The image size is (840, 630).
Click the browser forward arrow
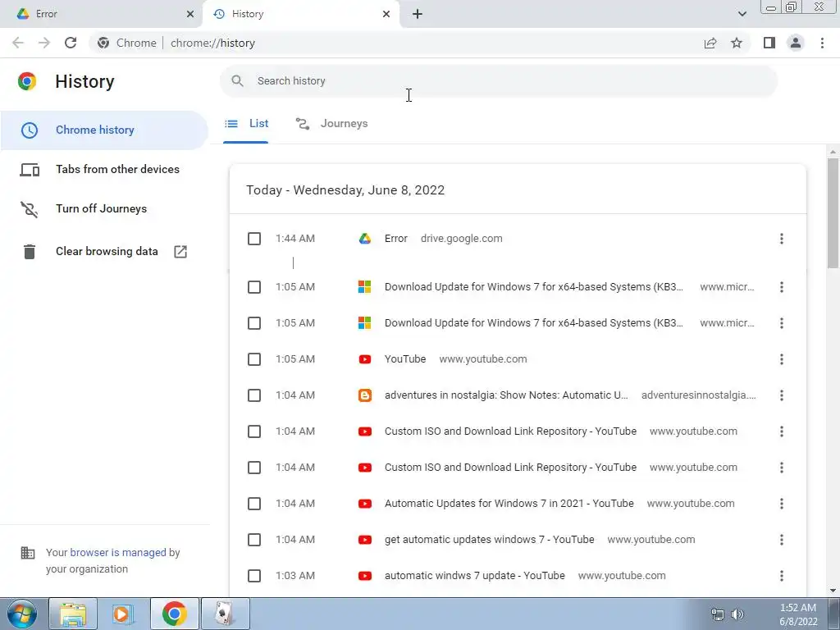[44, 43]
